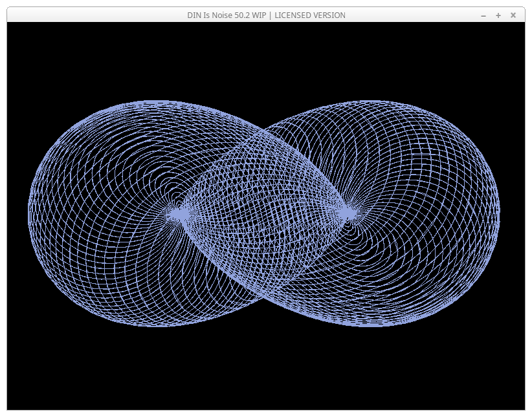Maximize the DIN Is Noise window

498,16
